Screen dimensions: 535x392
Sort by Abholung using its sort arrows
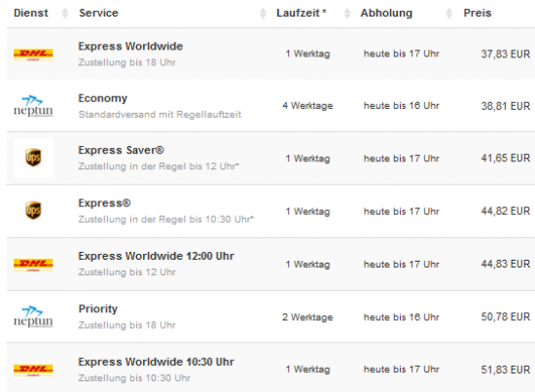click(449, 14)
